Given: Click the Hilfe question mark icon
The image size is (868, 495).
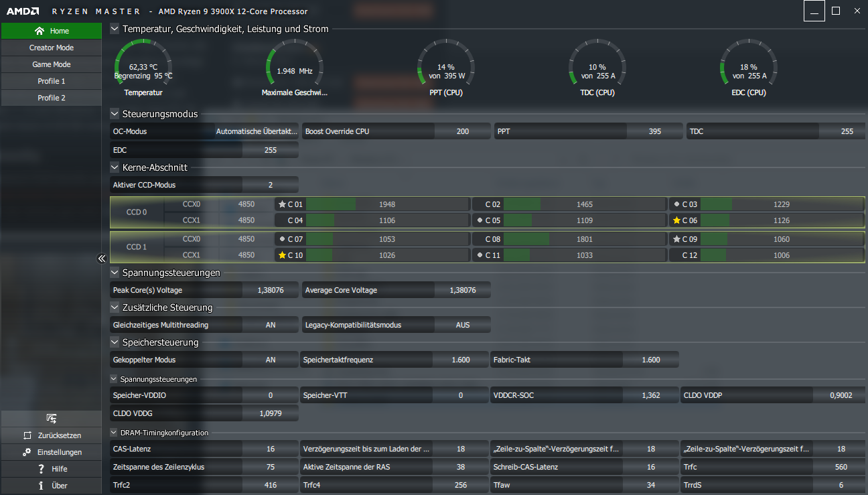Looking at the screenshot, I should [41, 469].
